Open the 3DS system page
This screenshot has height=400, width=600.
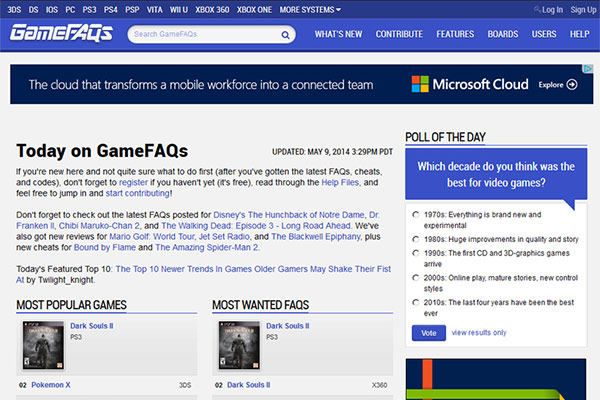tap(14, 10)
